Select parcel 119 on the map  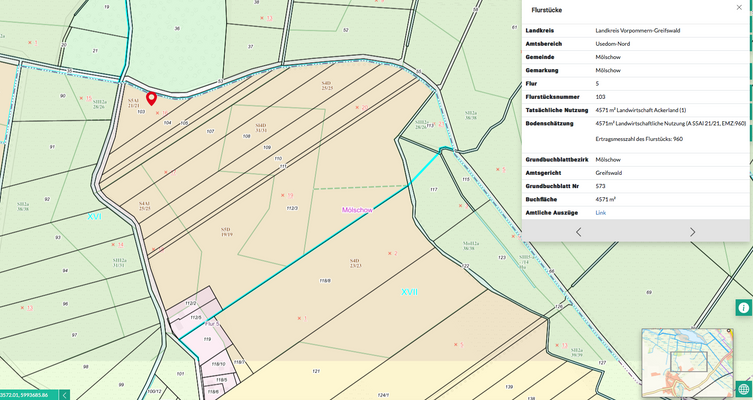[x=206, y=341]
